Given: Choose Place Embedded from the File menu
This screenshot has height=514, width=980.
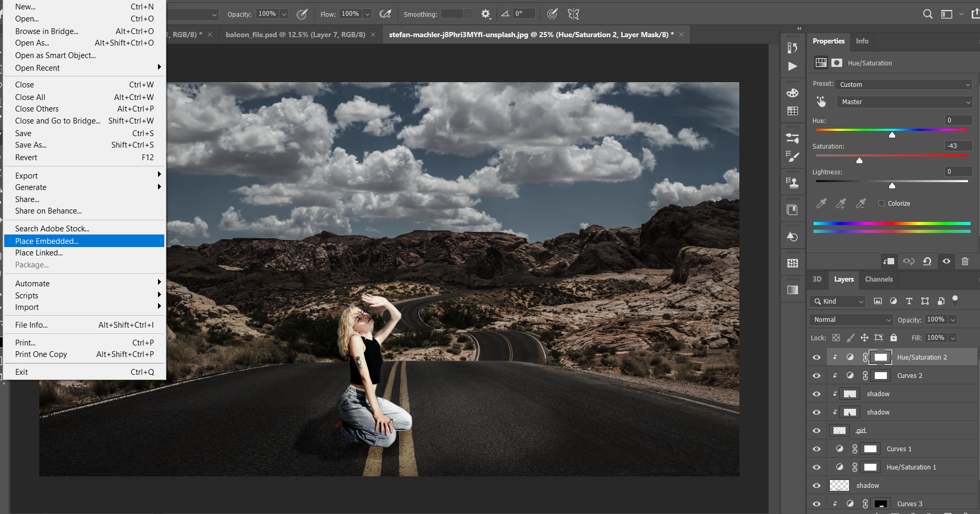Looking at the screenshot, I should (x=84, y=241).
